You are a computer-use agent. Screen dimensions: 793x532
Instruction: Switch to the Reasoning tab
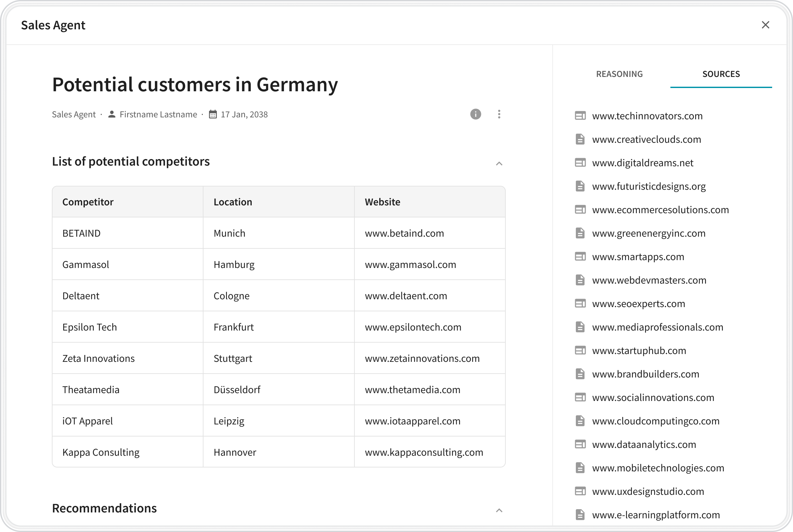pos(619,74)
